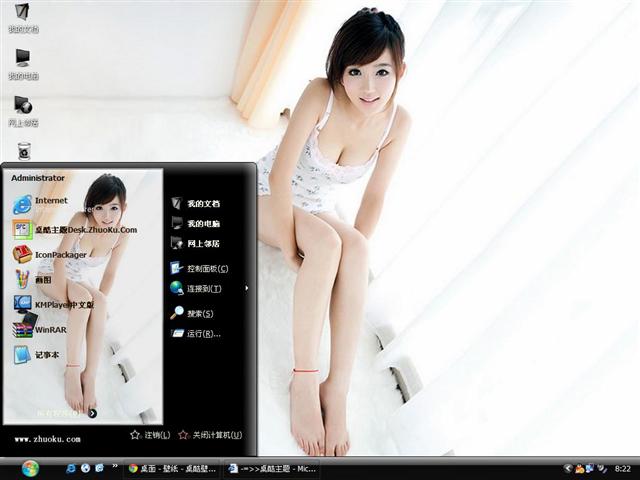Image resolution: width=640 pixels, height=480 pixels.
Task: Open 控制面板(C) control panel
Action: [199, 268]
